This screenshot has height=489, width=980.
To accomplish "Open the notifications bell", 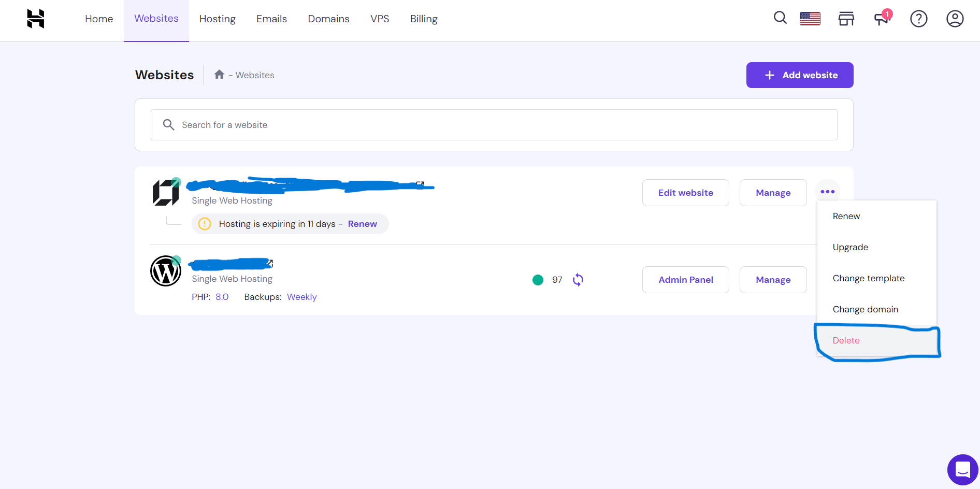I will coord(881,19).
